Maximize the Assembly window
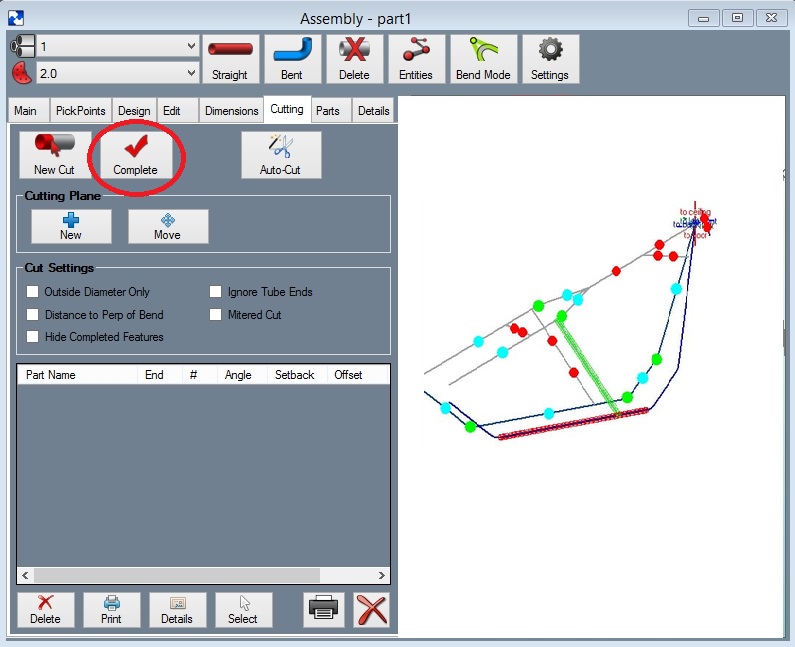The width and height of the screenshot is (795, 647). (738, 18)
